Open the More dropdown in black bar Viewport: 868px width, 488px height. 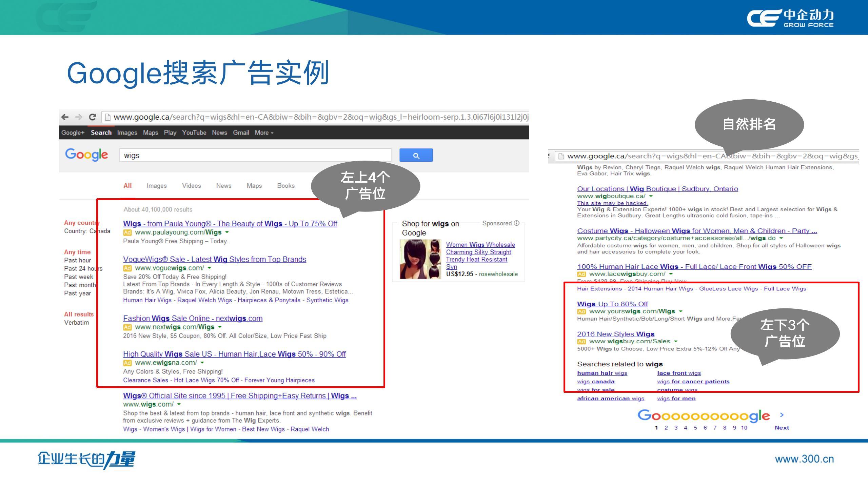point(264,133)
